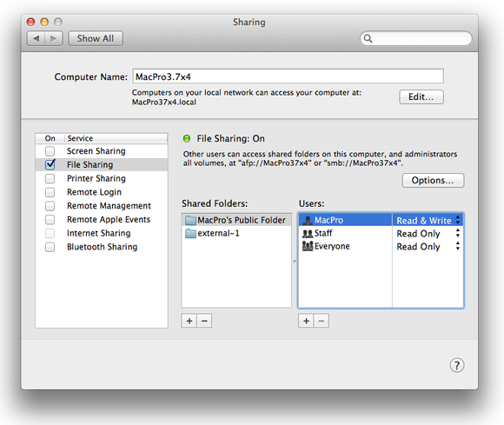Screen dimensions: 504x425
Task: Click the MacPro's Public Folder folder icon
Action: tap(190, 220)
